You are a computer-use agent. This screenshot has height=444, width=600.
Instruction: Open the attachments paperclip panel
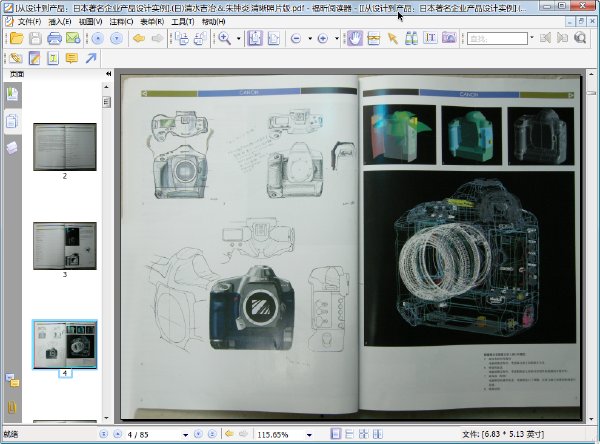click(x=12, y=407)
